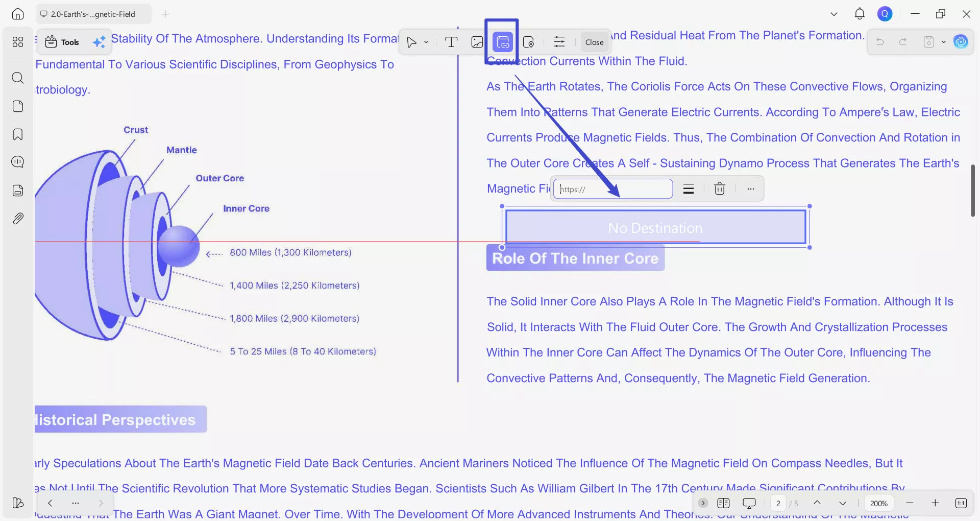Close the edit toolbar
This screenshot has height=521, width=980.
coord(594,42)
